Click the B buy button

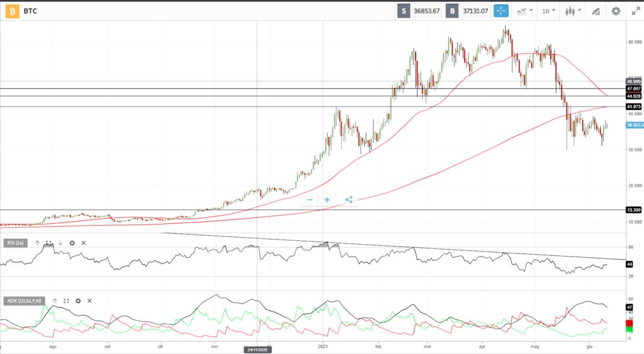pos(452,11)
